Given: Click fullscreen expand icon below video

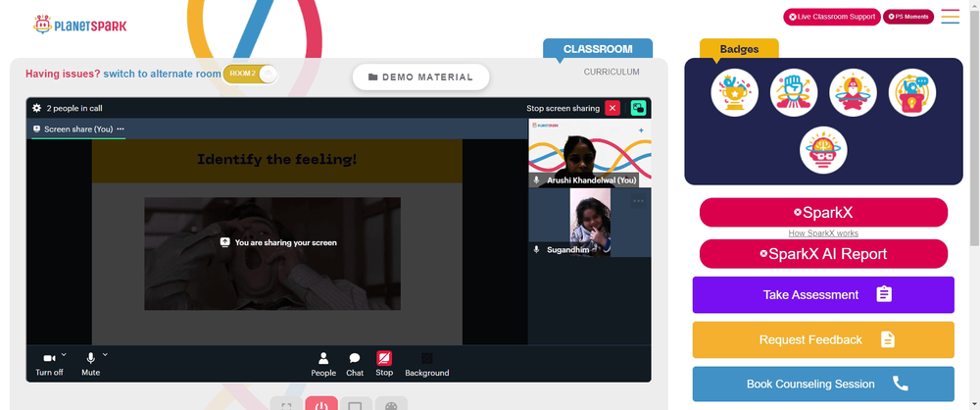Looking at the screenshot, I should coord(286,404).
